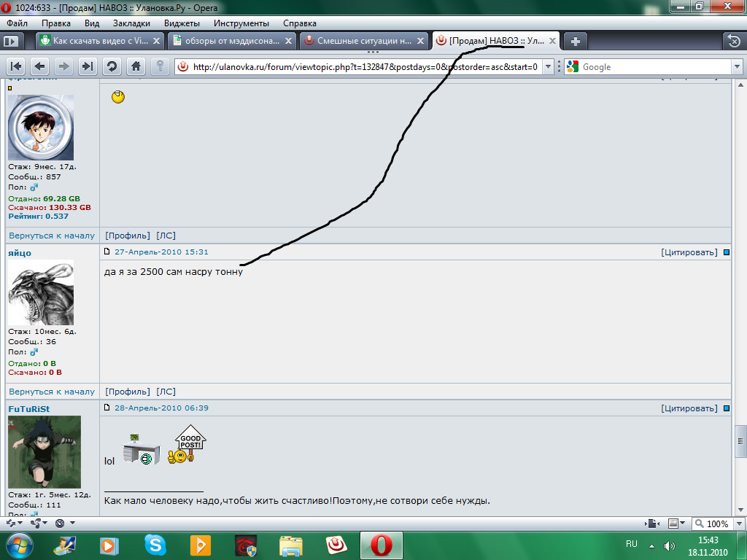Expand the Google search engine dropdown
Image resolution: width=747 pixels, height=560 pixels.
(x=737, y=66)
